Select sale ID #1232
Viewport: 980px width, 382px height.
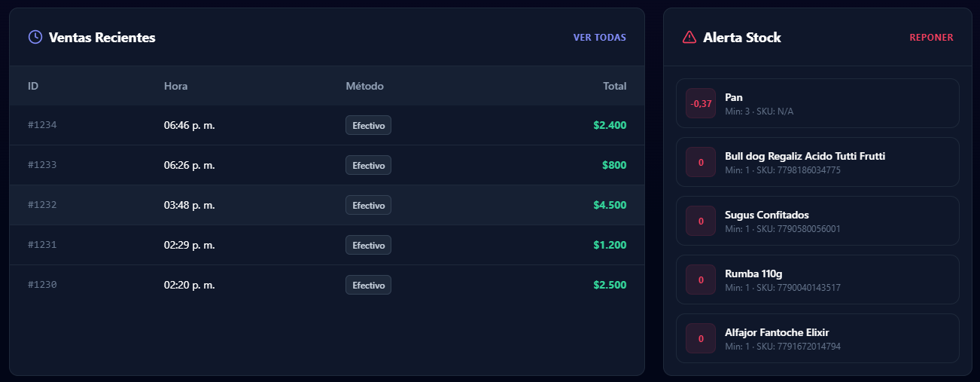click(42, 205)
